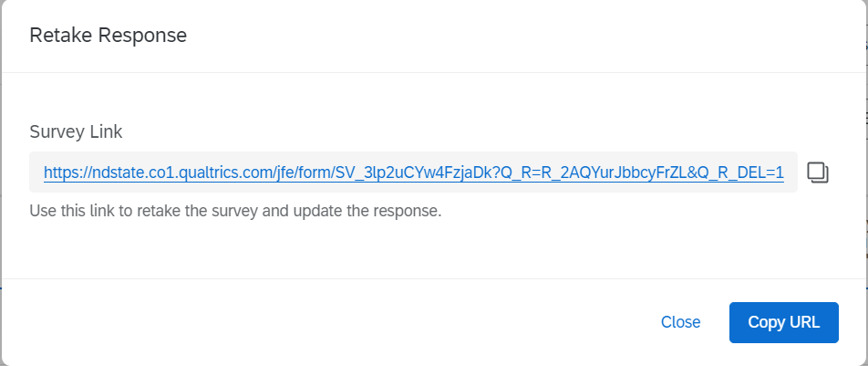Click the Copy URL primary action in the footer
This screenshot has height=366, width=868.
pyautogui.click(x=783, y=322)
